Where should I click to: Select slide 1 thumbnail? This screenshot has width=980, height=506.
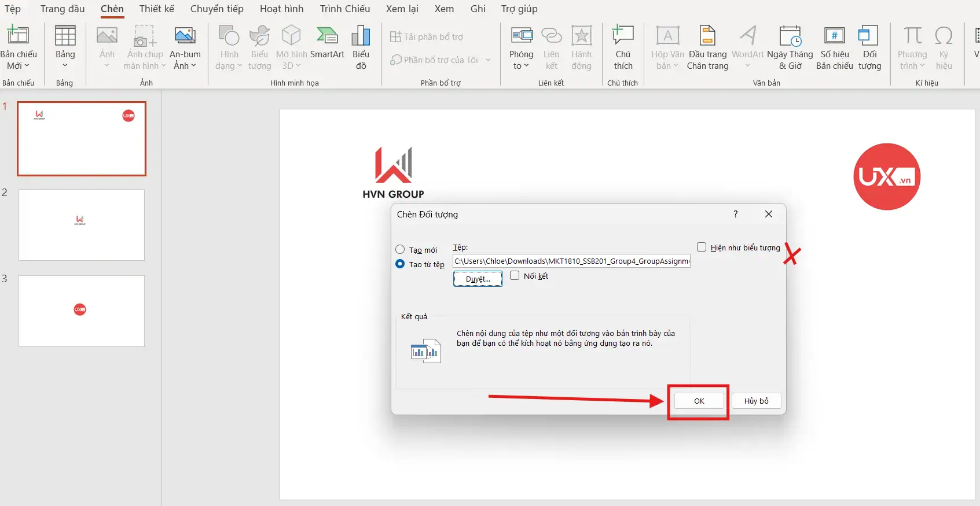pos(82,139)
